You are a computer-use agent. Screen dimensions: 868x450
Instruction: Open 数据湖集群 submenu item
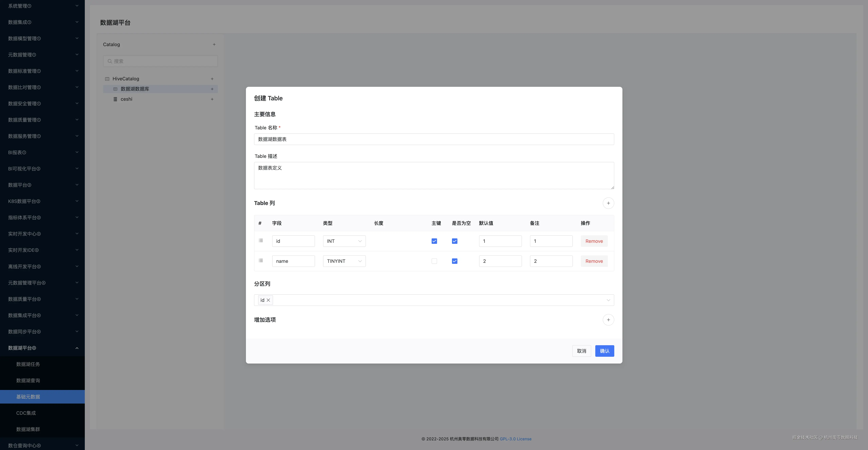click(42, 429)
